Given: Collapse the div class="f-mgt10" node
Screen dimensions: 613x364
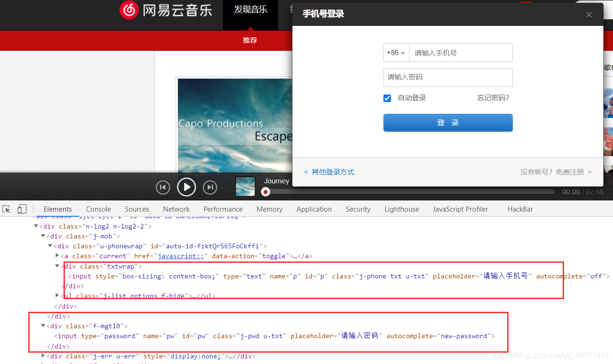Looking at the screenshot, I should (x=43, y=326).
